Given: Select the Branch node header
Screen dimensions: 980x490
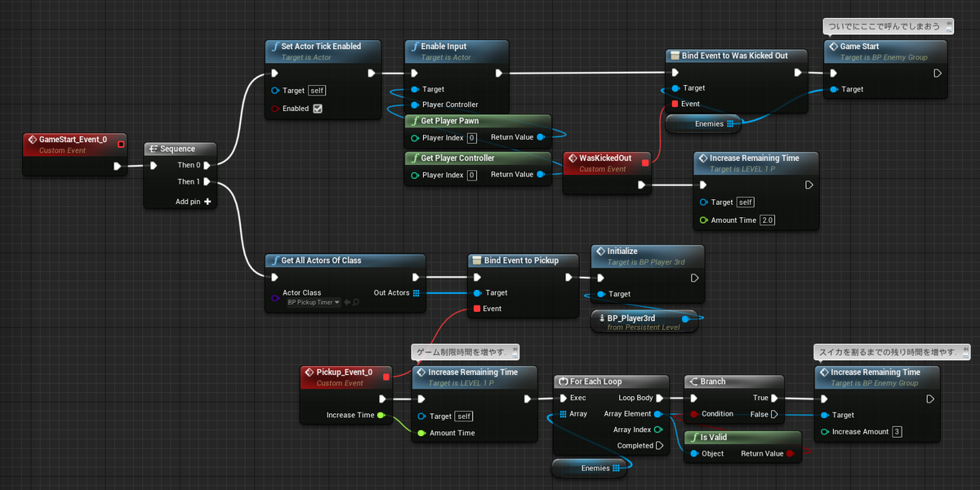Looking at the screenshot, I should tap(733, 381).
